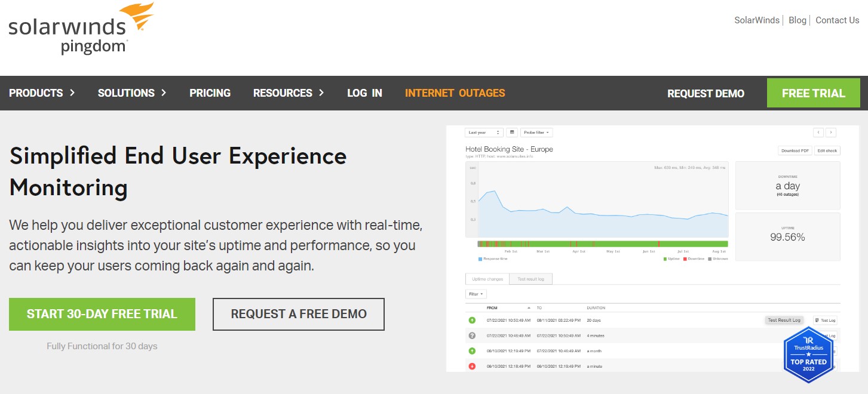Click REQUEST DEMO in the nav bar
This screenshot has height=394, width=868.
pyautogui.click(x=706, y=94)
